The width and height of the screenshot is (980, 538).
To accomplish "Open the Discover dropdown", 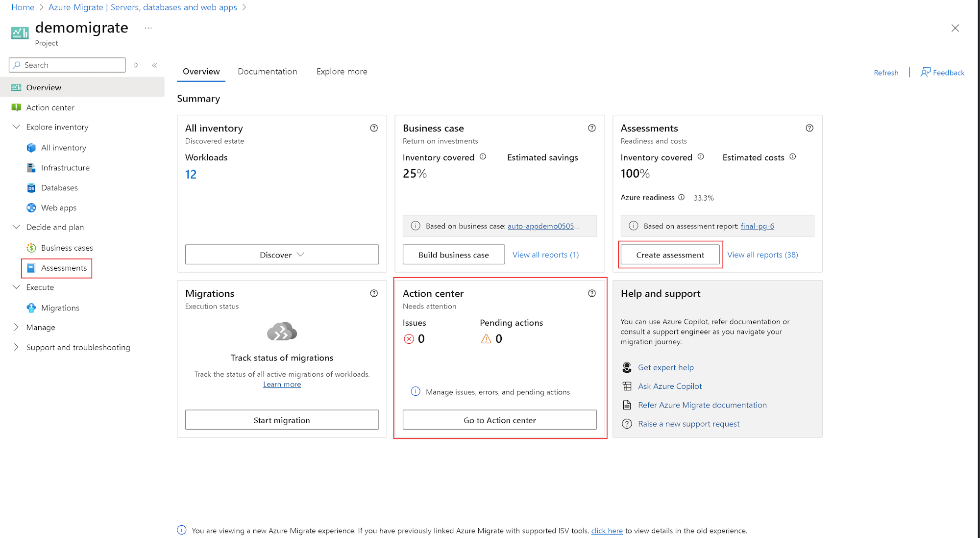I will pyautogui.click(x=282, y=255).
